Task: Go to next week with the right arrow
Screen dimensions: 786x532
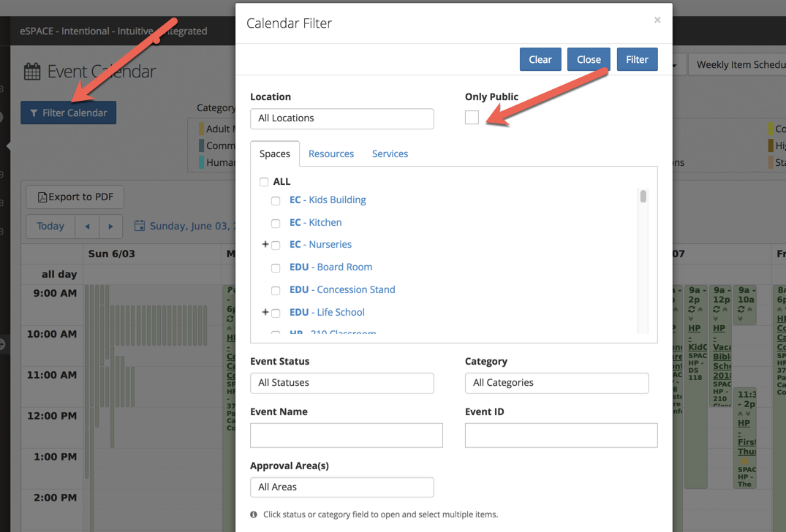Action: tap(111, 227)
